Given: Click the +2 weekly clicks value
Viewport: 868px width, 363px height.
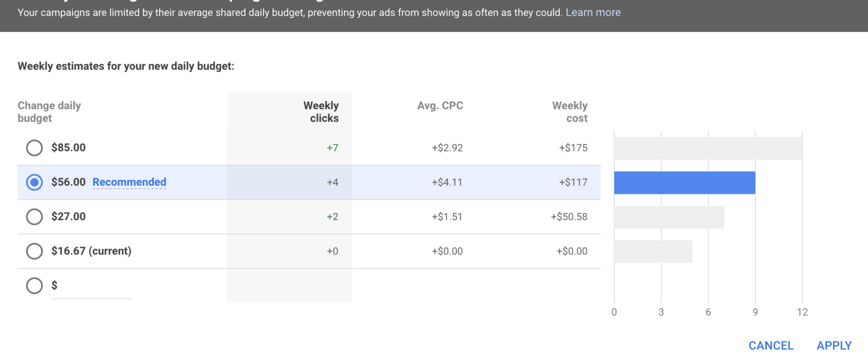Looking at the screenshot, I should click(332, 217).
